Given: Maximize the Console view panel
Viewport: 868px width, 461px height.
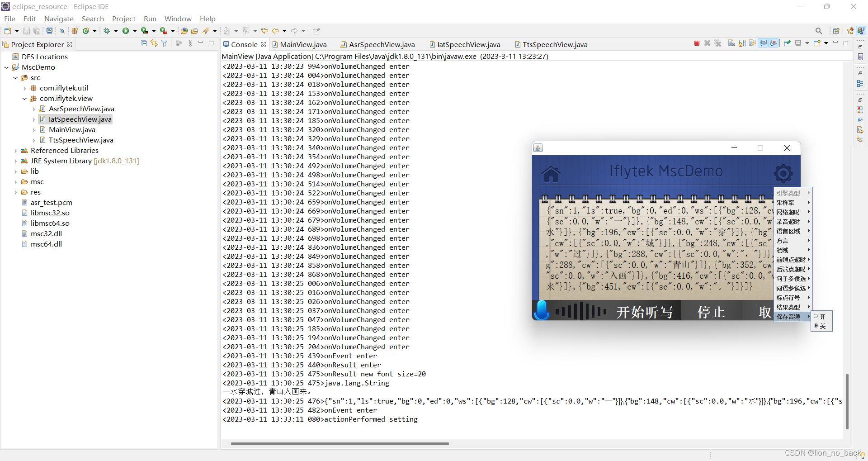Looking at the screenshot, I should point(846,43).
